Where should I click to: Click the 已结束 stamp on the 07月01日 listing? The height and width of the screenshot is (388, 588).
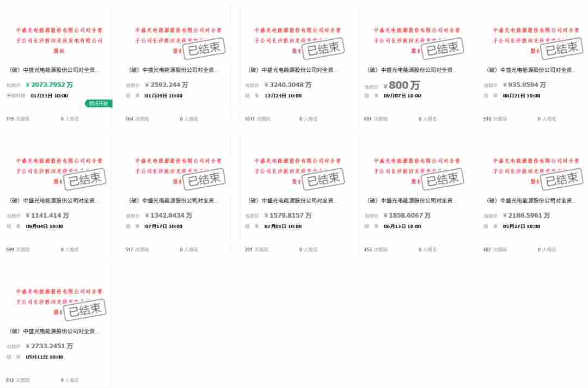pos(323,179)
